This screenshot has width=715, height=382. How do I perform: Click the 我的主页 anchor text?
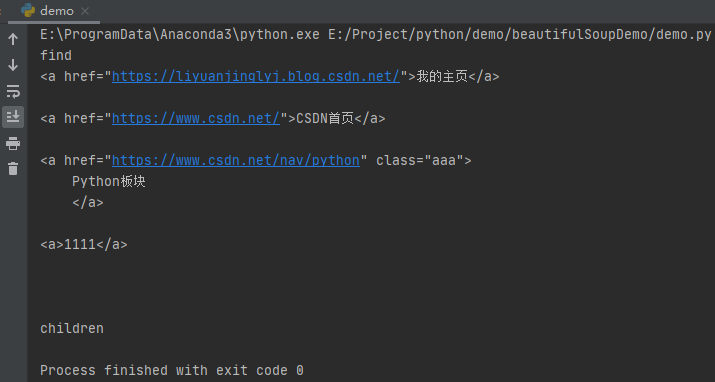[442, 76]
